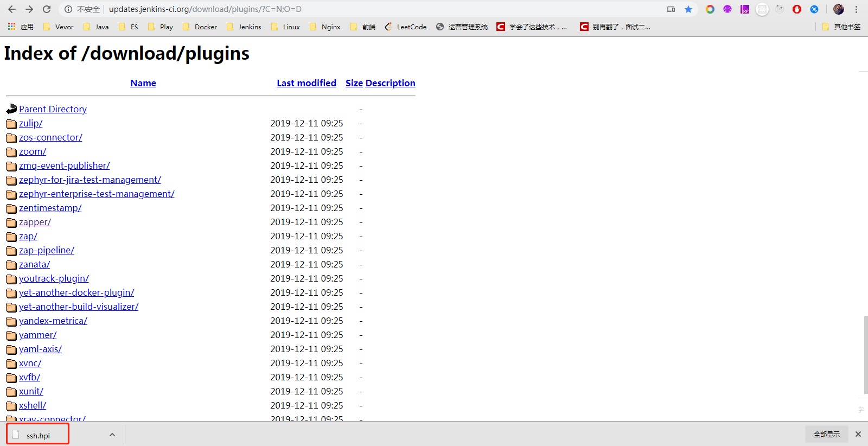Open the zoom/ directory

point(33,151)
